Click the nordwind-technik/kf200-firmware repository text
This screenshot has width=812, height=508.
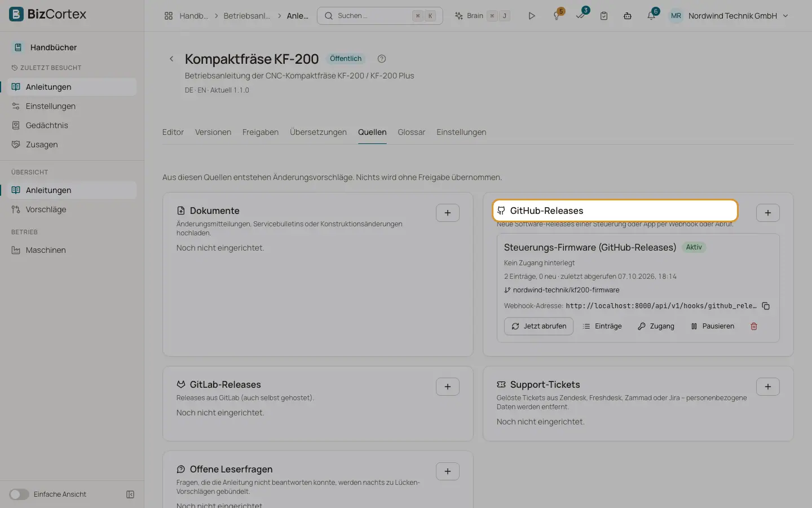[566, 290]
